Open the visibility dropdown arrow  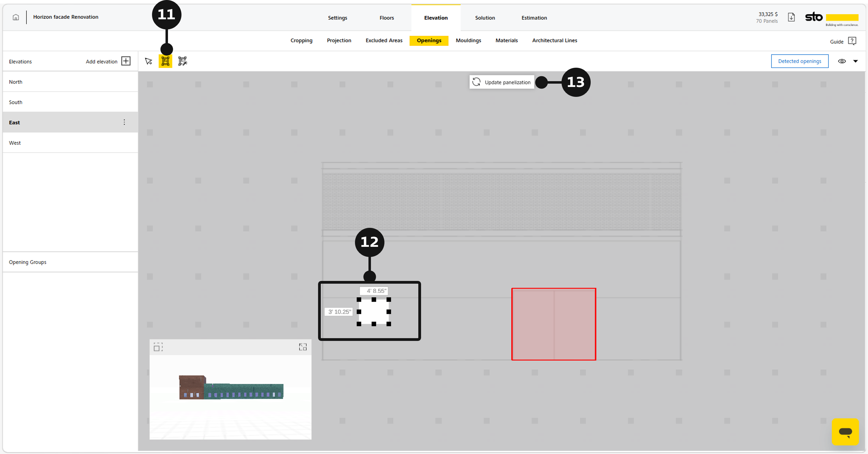[x=856, y=61]
